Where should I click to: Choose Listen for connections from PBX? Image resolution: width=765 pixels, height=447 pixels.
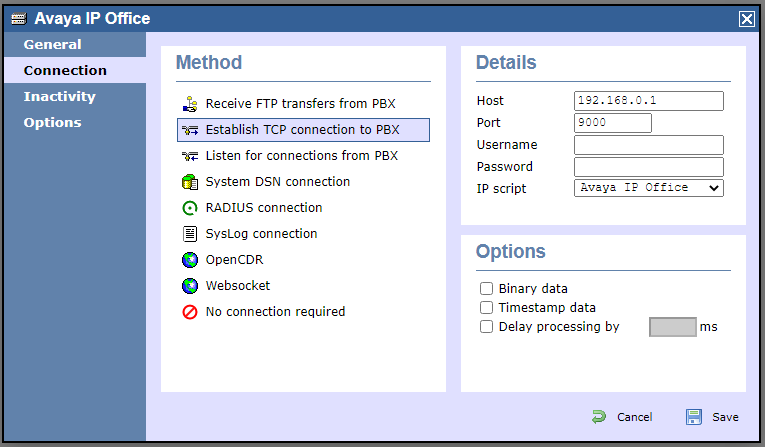pos(303,156)
